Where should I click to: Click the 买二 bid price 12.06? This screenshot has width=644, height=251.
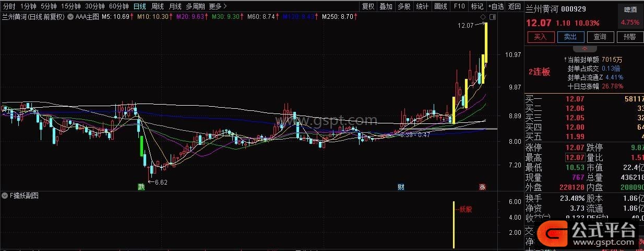576,108
